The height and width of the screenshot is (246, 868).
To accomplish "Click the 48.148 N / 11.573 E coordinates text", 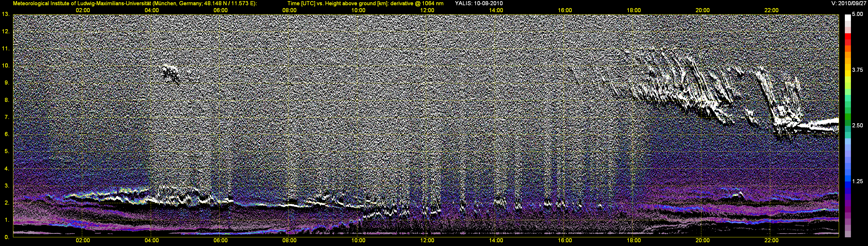I will 229,3.
